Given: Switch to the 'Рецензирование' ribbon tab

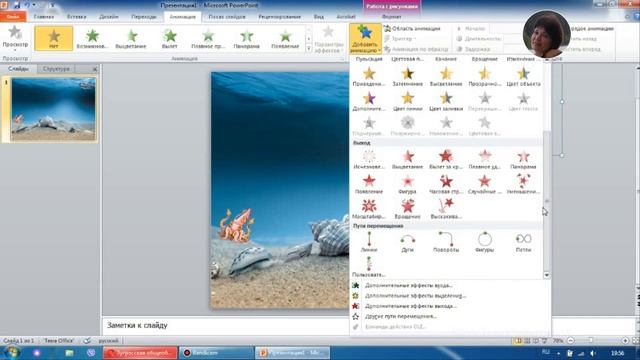Looking at the screenshot, I should 280,17.
